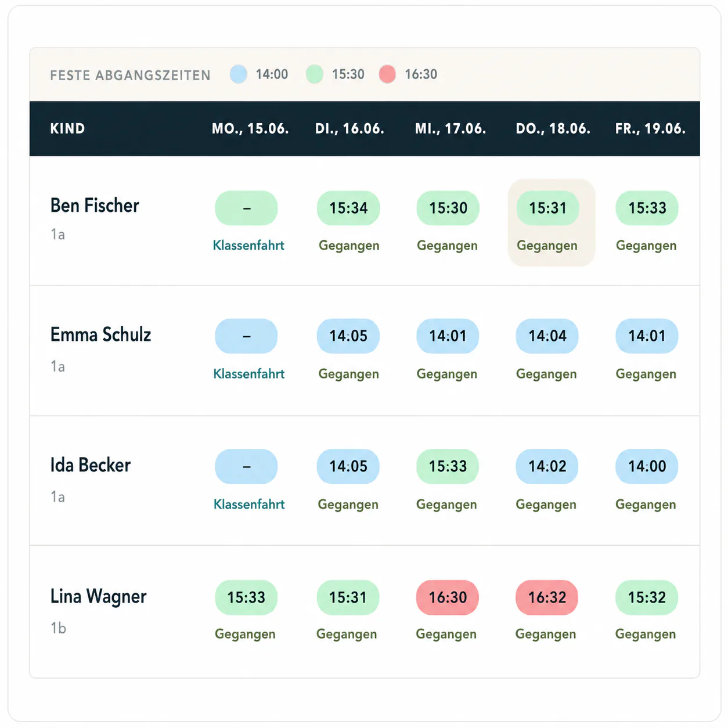Select the red 16:30 legend swatch
The height and width of the screenshot is (728, 728).
tap(387, 74)
